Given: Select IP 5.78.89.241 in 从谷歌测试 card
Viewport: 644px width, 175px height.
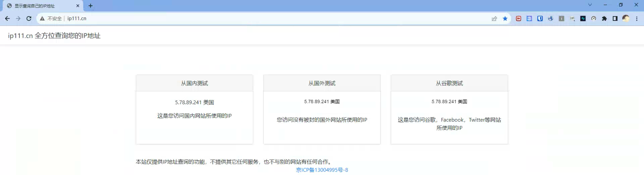Looking at the screenshot, I should pyautogui.click(x=444, y=102).
